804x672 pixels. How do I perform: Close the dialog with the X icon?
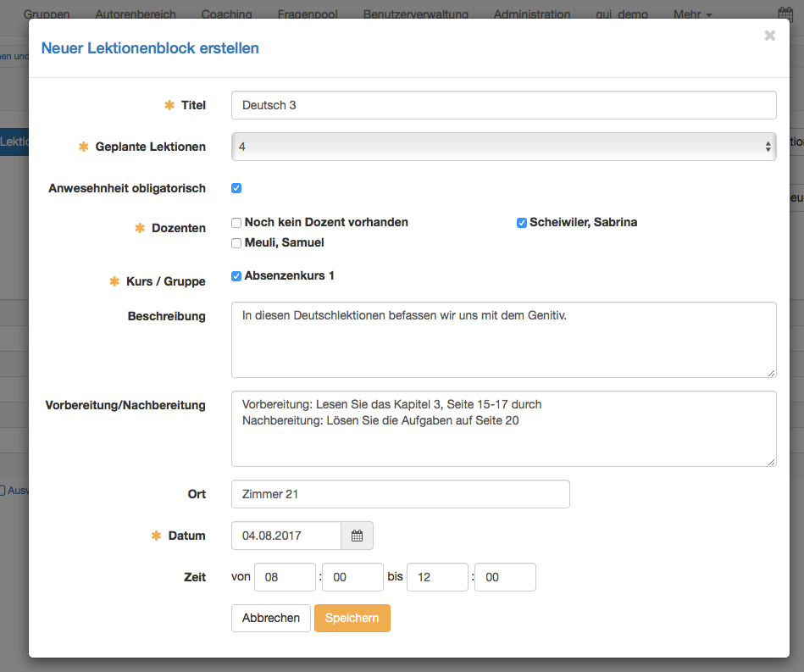(x=769, y=36)
